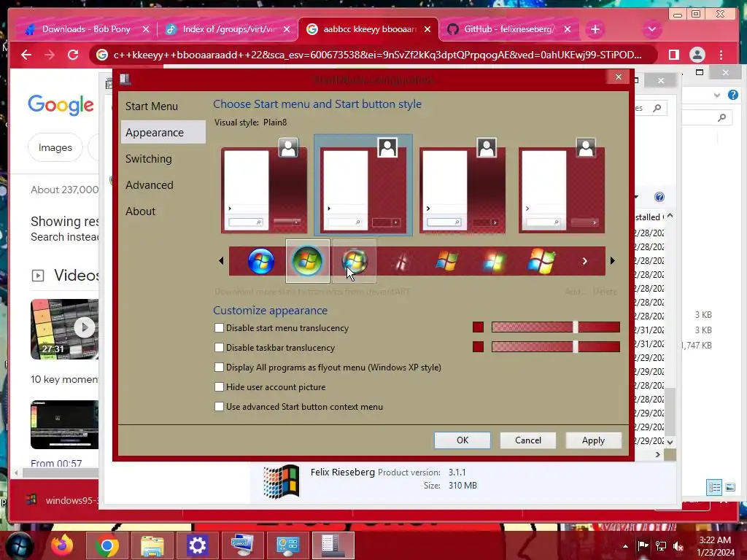Viewport: 747px width, 560px height.
Task: Open Action Center flag icon
Action: point(643,546)
